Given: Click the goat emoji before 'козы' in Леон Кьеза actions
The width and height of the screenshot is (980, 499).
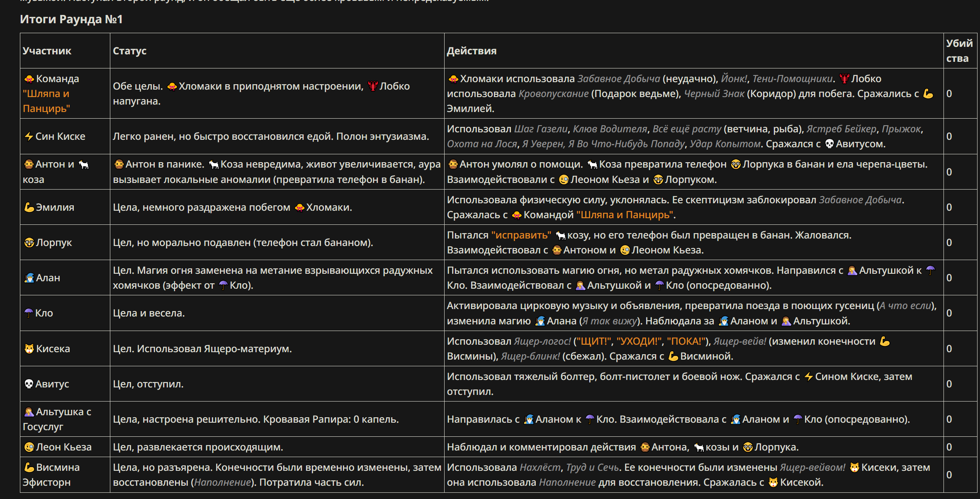Looking at the screenshot, I should [699, 447].
